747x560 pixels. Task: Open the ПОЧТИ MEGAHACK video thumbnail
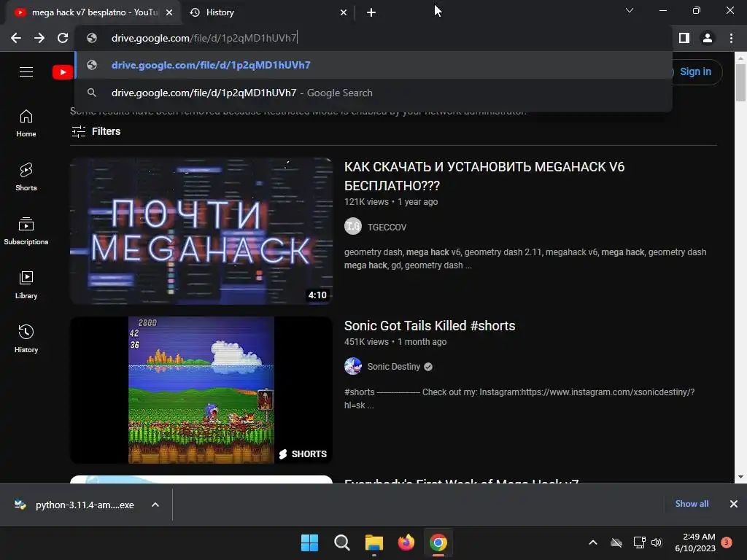pyautogui.click(x=201, y=231)
